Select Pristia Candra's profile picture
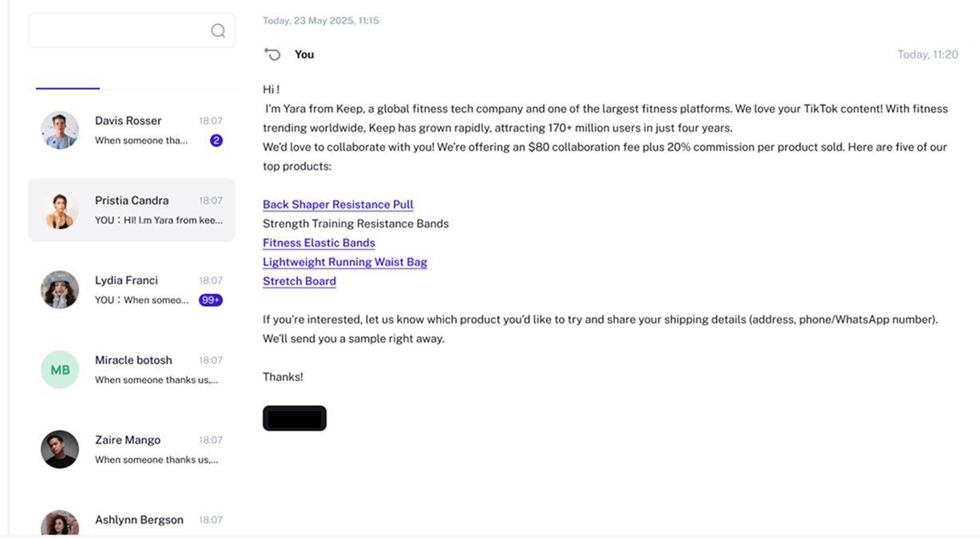Image resolution: width=980 pixels, height=538 pixels. 60,210
